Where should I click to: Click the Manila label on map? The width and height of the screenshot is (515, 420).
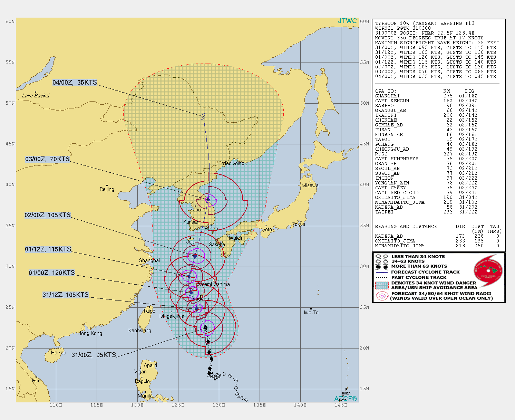pyautogui.click(x=145, y=396)
